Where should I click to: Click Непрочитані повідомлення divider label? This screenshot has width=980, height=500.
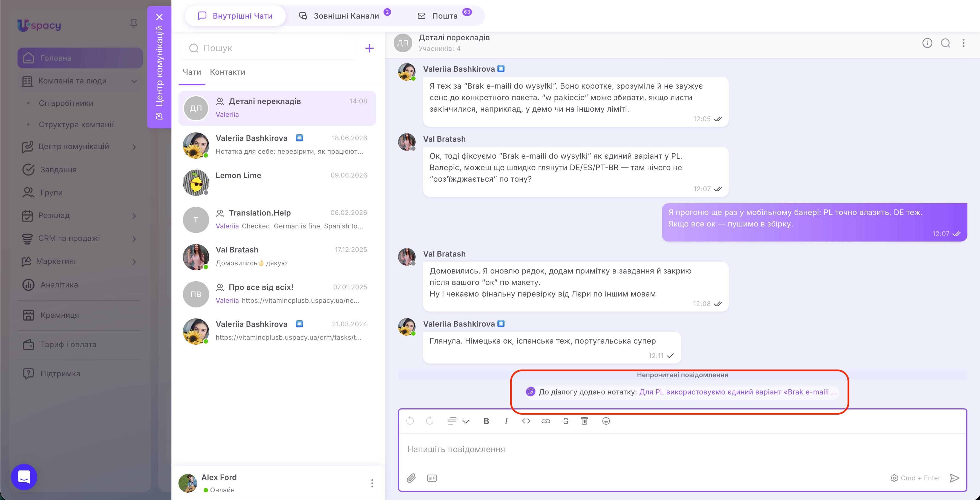pos(682,375)
